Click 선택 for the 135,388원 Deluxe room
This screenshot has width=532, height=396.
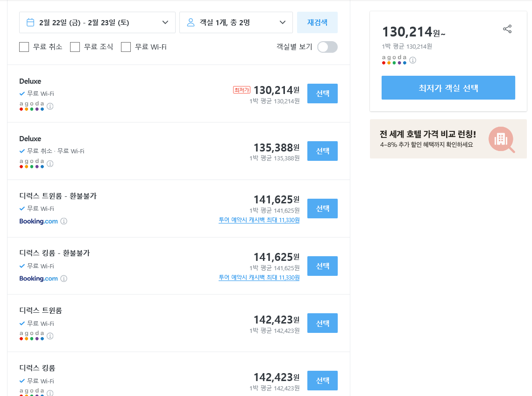(322, 151)
